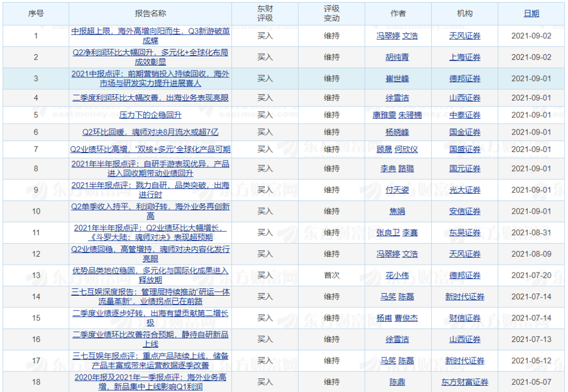Open institution 山西证券 in row 4
This screenshot has width=568, height=392.
[465, 98]
